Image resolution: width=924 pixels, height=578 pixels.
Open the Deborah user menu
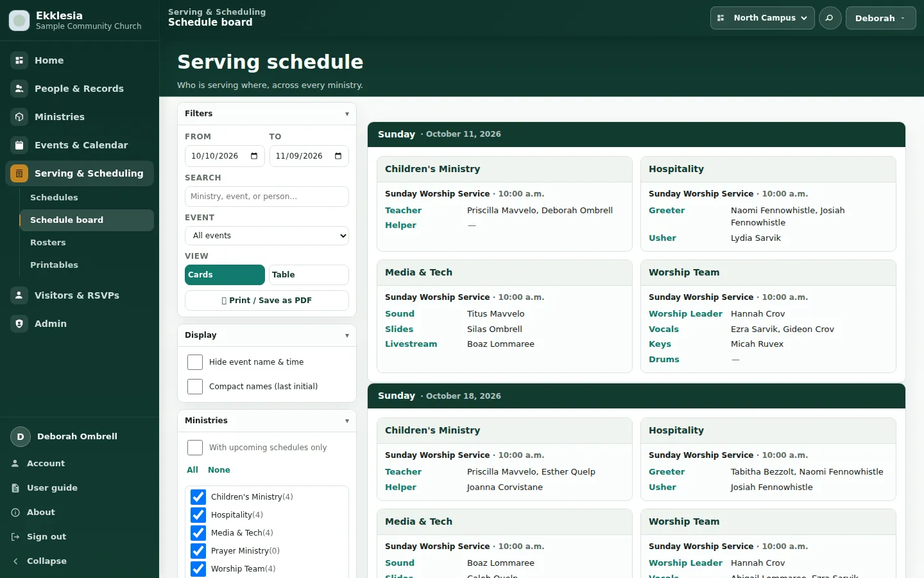(880, 18)
